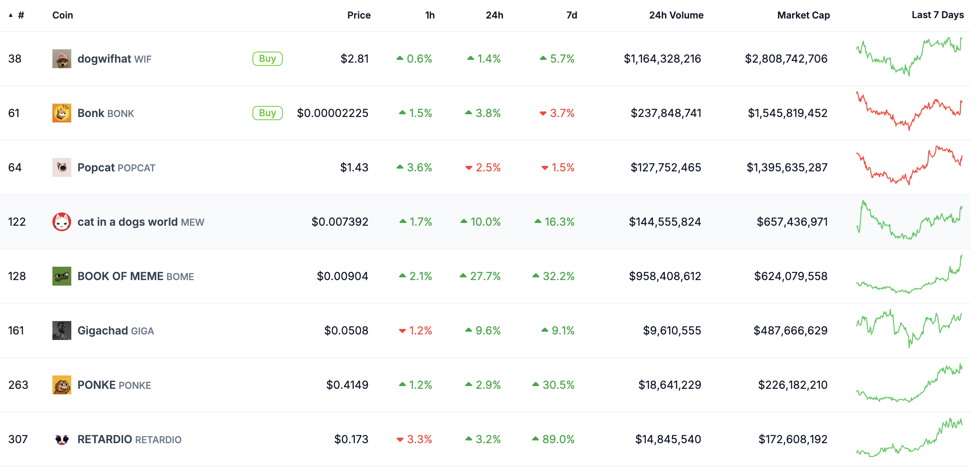
Task: Toggle rank sort order with the arrow
Action: [10, 15]
